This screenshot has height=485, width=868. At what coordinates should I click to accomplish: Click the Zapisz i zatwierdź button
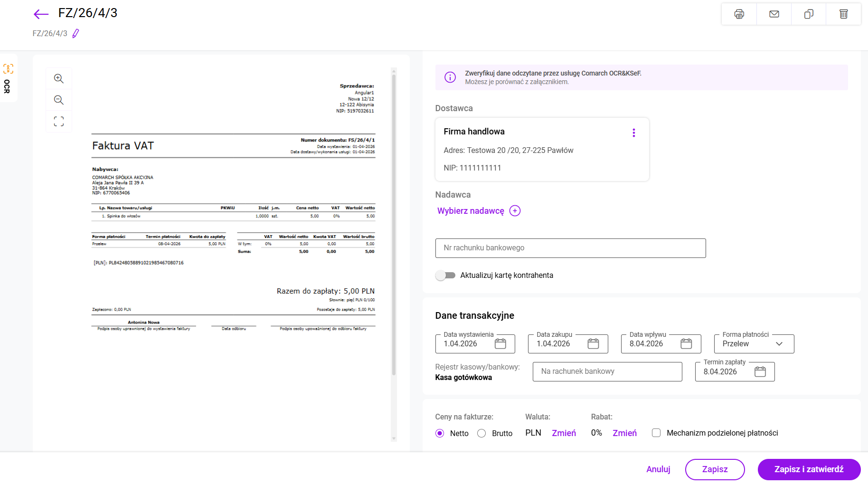coord(809,469)
